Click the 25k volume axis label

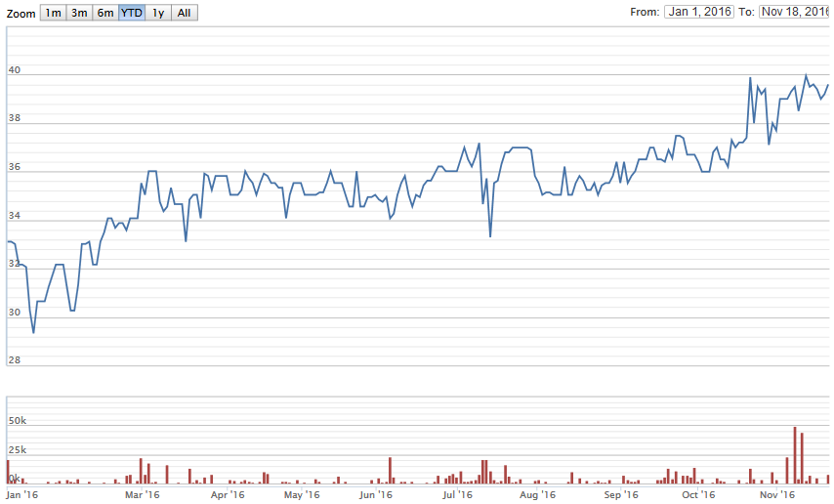(18, 450)
